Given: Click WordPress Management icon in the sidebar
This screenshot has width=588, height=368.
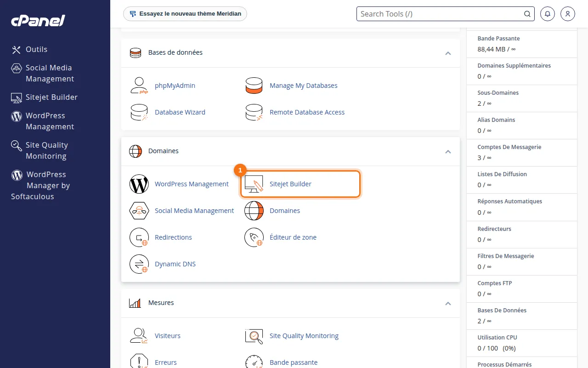Looking at the screenshot, I should pyautogui.click(x=17, y=116).
